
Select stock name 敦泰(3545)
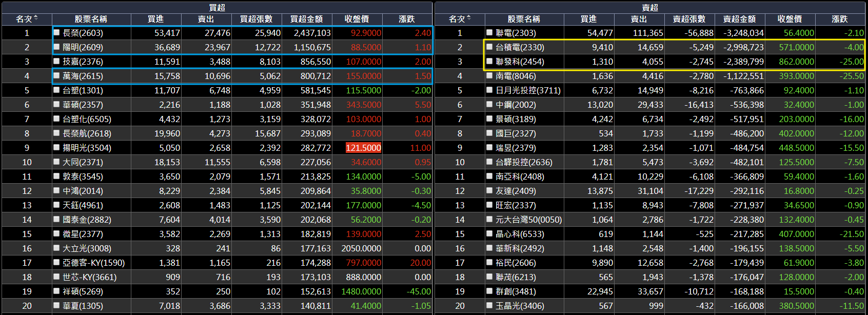[x=83, y=176]
